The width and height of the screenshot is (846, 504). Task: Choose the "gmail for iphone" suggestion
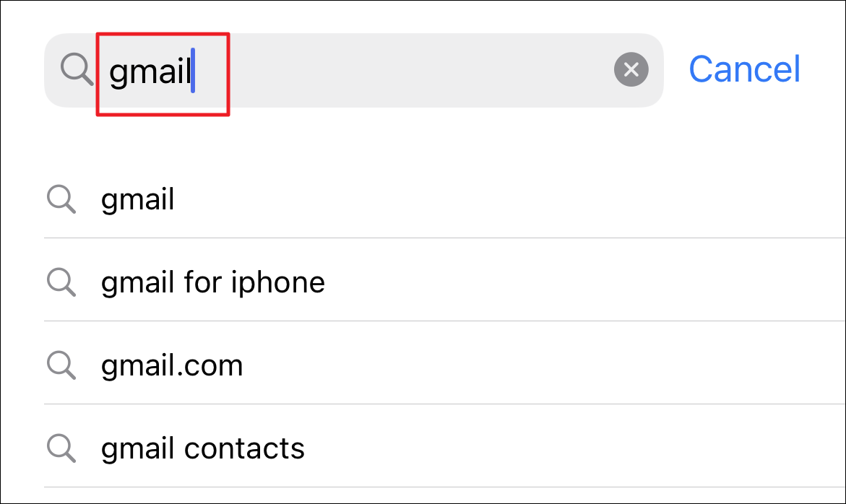coord(444,279)
